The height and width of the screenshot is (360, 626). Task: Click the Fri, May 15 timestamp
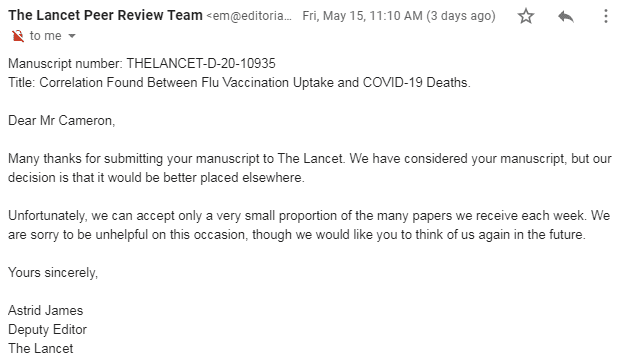tap(399, 16)
